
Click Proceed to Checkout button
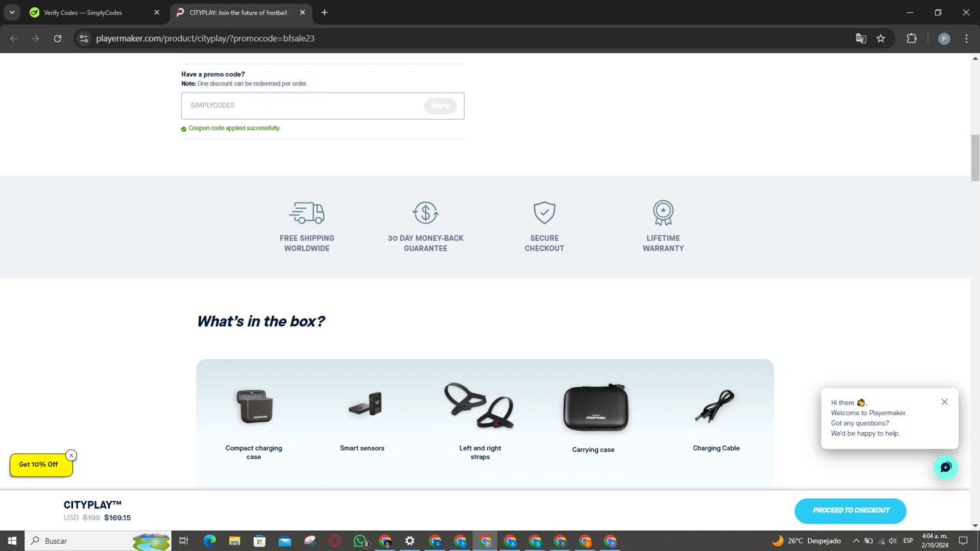[x=851, y=511]
